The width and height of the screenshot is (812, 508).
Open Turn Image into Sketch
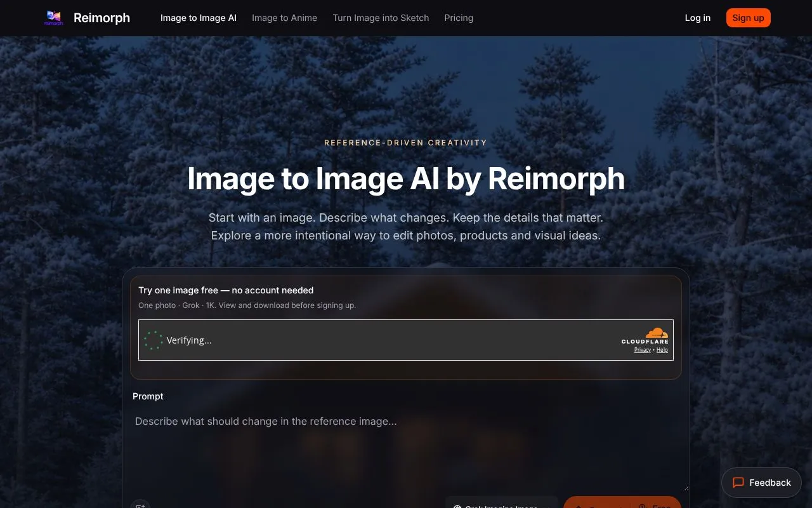[x=381, y=18]
